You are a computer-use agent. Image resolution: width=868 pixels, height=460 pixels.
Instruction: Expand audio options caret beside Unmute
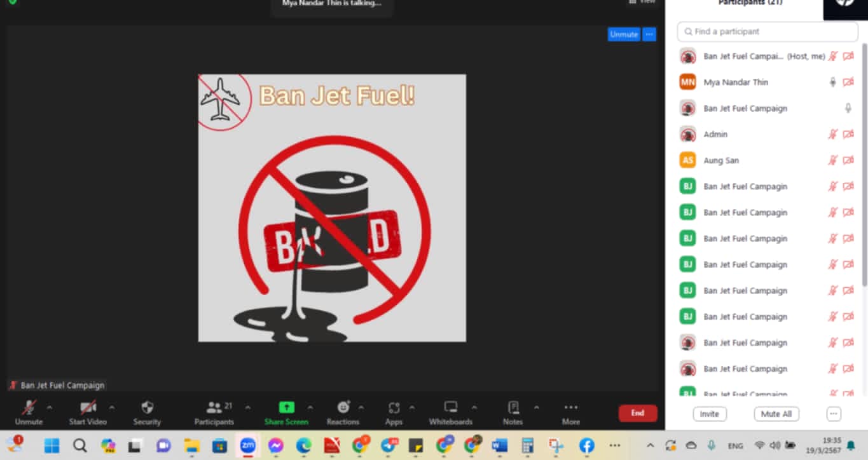coord(50,407)
